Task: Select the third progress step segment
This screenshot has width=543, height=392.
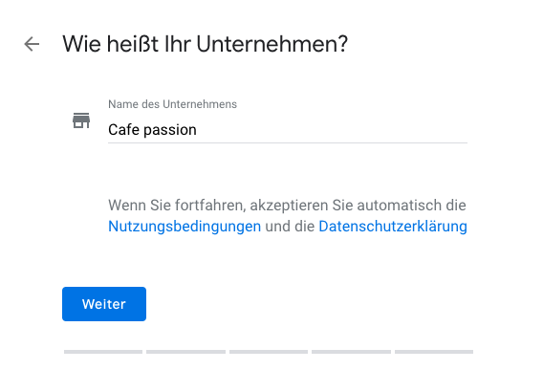Action: [269, 352]
